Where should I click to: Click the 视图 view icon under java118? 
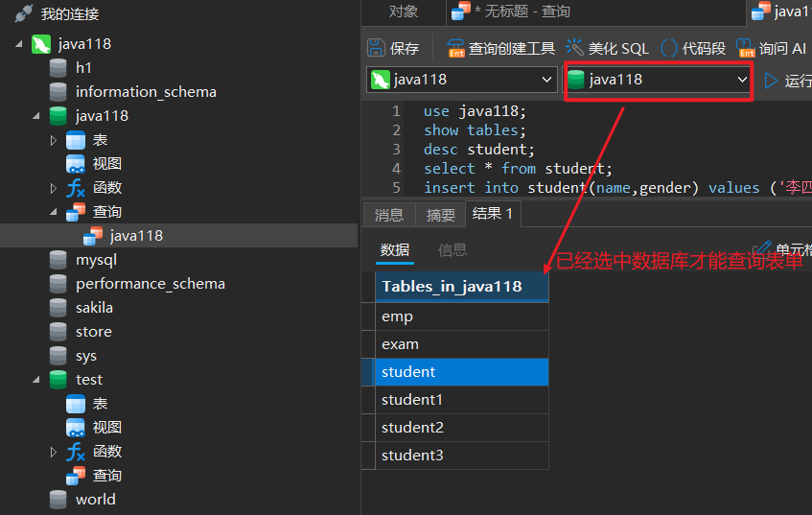click(x=76, y=164)
